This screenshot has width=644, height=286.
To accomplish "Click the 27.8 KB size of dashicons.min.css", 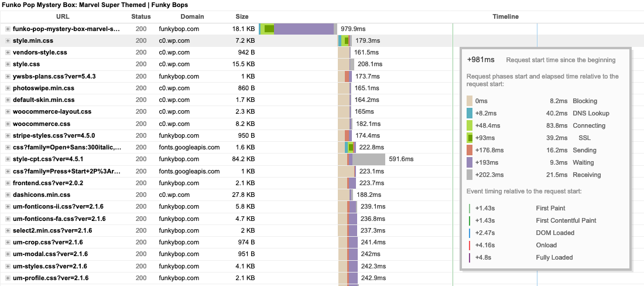I will click(x=244, y=195).
